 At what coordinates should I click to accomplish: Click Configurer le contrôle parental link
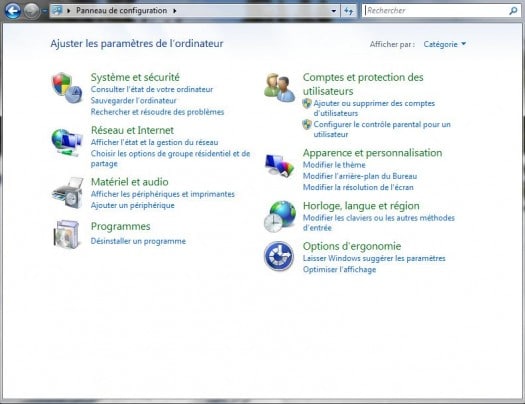382,129
